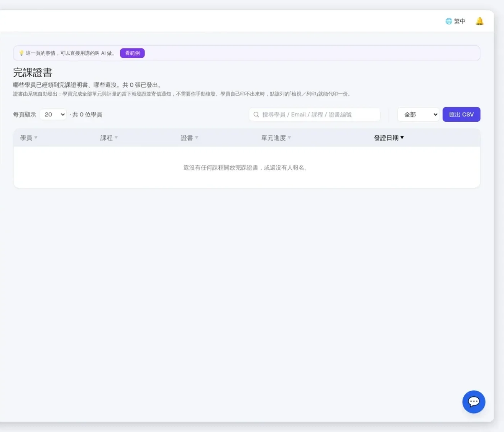The height and width of the screenshot is (432, 504).
Task: Click the 看範例 button
Action: point(132,53)
